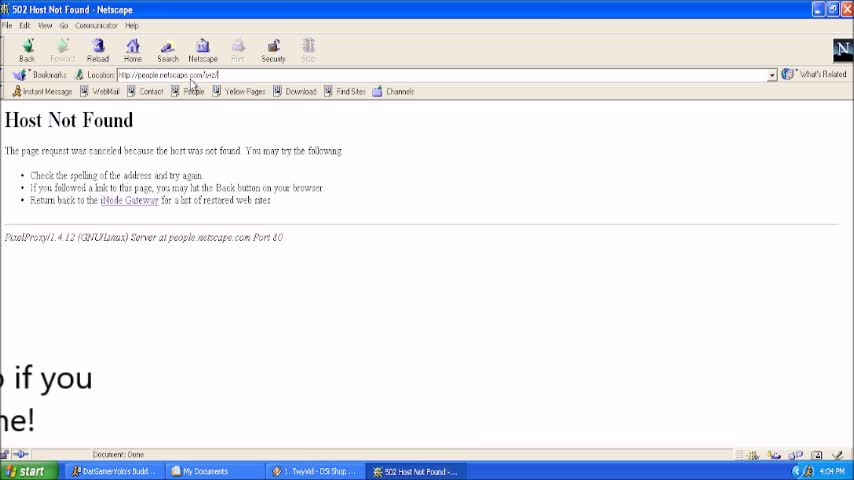Image resolution: width=854 pixels, height=480 pixels.
Task: Click the Windows start button
Action: tap(29, 471)
